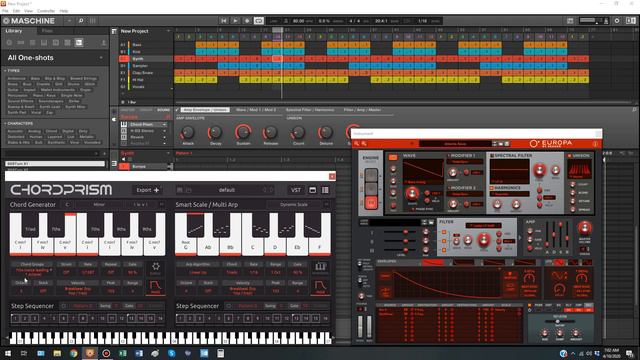
Task: Open the All One-shots product dropdown
Action: [x=101, y=58]
